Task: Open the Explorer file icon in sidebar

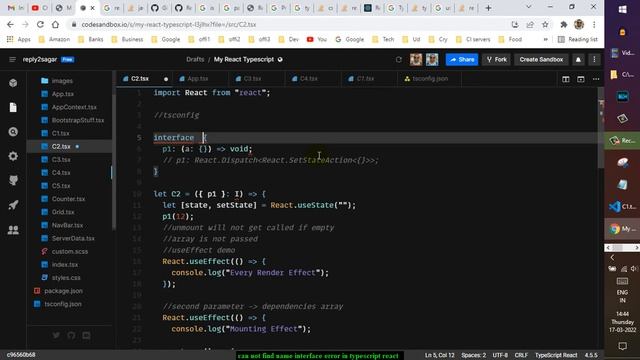Action: pos(13,107)
